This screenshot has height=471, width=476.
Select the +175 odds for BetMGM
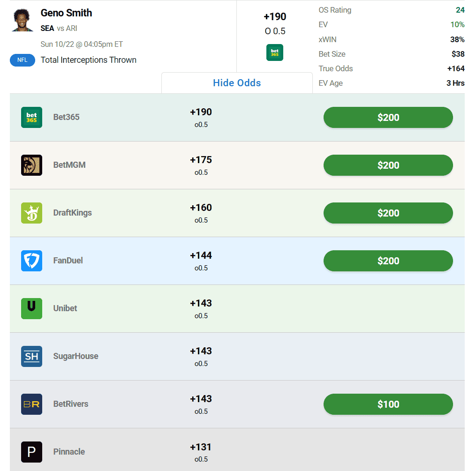201,160
